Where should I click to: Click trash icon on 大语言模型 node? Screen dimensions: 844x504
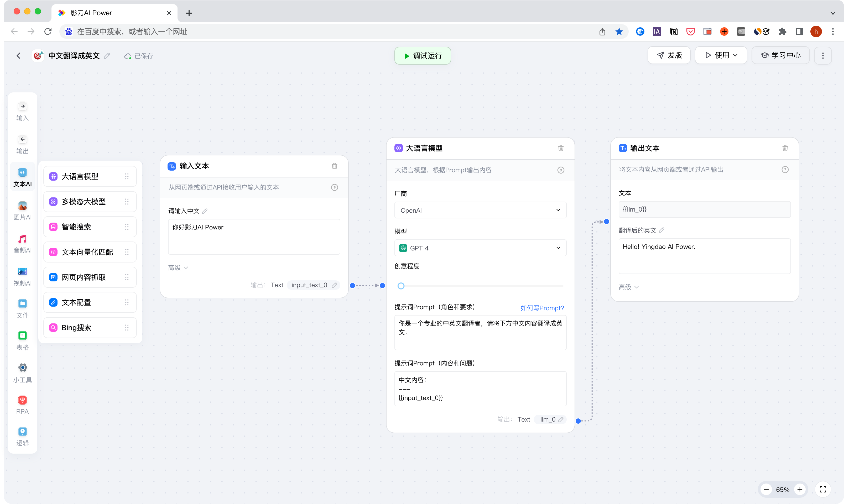561,148
